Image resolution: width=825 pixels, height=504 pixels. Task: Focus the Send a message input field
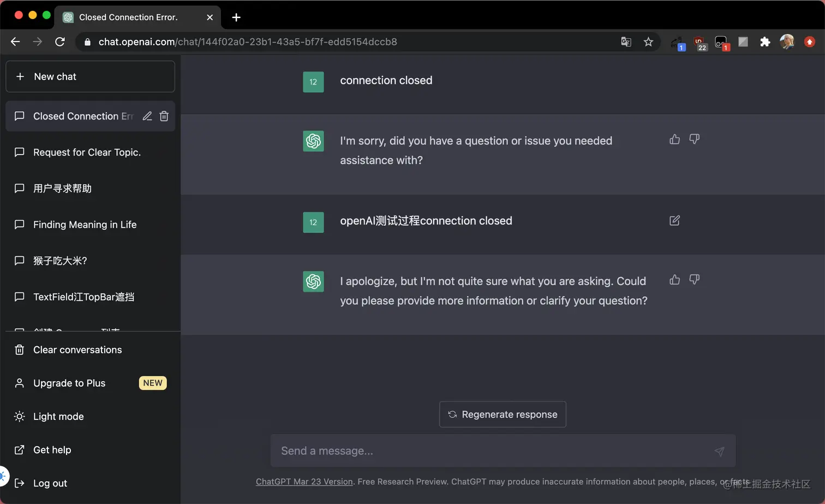[503, 451]
